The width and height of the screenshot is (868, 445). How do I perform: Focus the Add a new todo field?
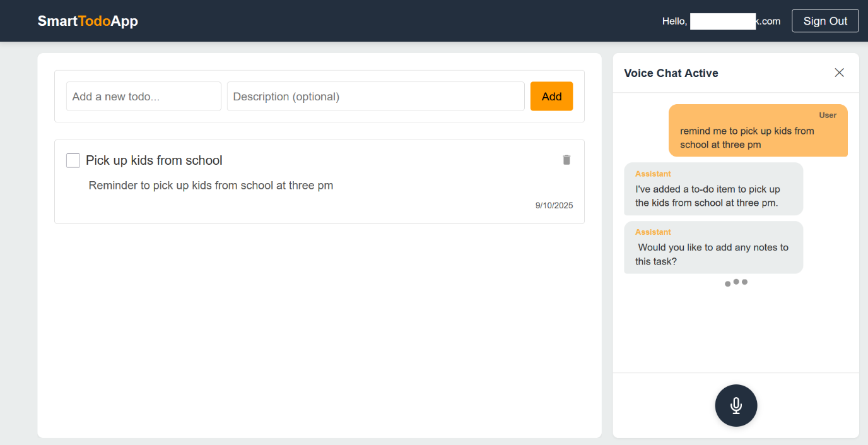[144, 97]
